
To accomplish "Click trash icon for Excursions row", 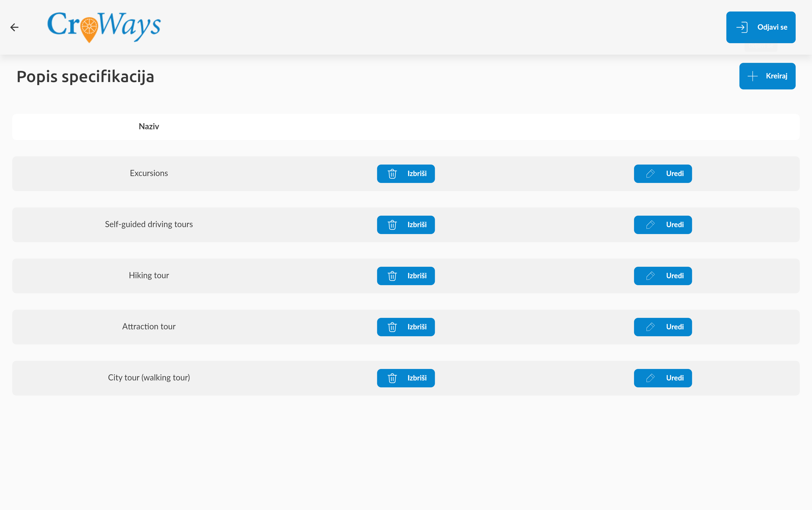I will pos(392,174).
